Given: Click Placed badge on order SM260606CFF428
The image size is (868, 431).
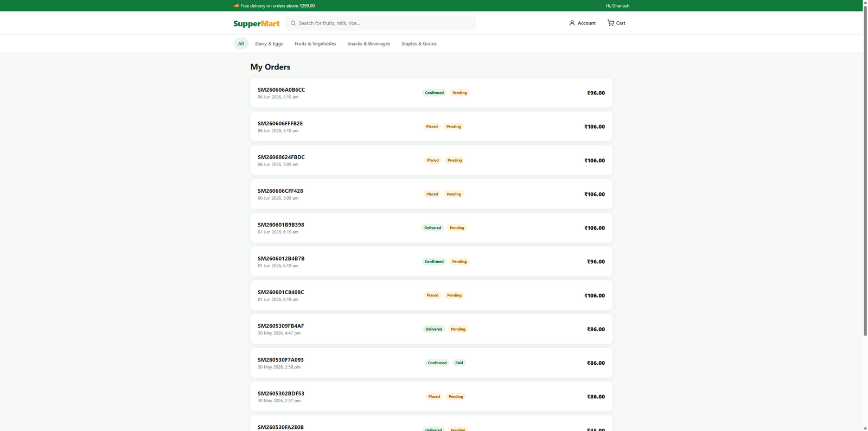Looking at the screenshot, I should pyautogui.click(x=432, y=194).
